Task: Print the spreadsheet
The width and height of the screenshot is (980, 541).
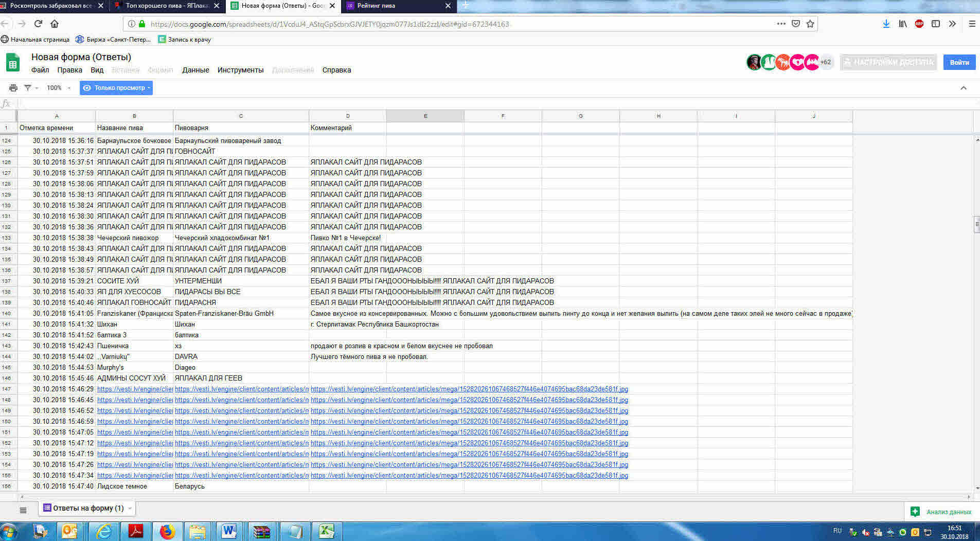Action: pyautogui.click(x=13, y=88)
